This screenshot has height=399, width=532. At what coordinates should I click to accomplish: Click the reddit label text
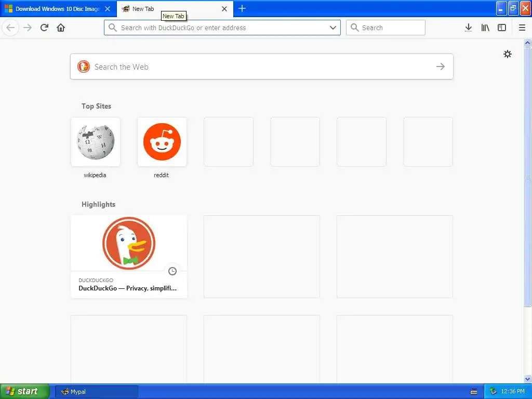pos(161,175)
